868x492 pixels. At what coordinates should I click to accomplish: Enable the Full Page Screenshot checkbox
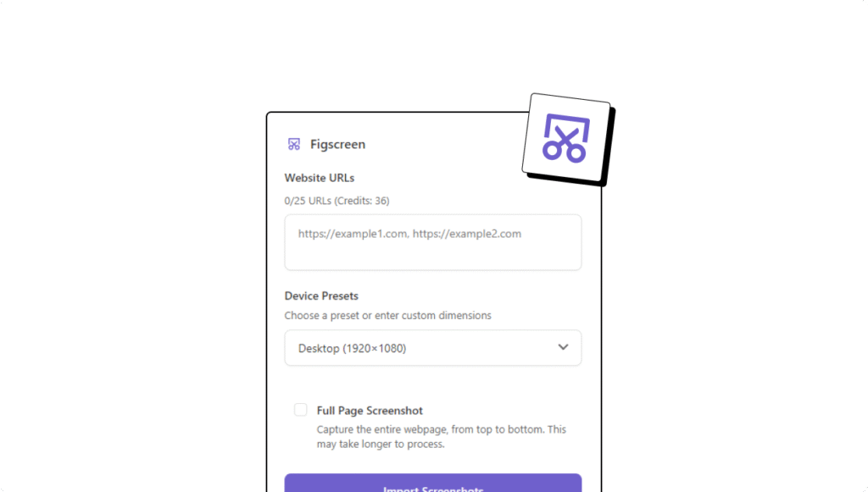(x=301, y=410)
